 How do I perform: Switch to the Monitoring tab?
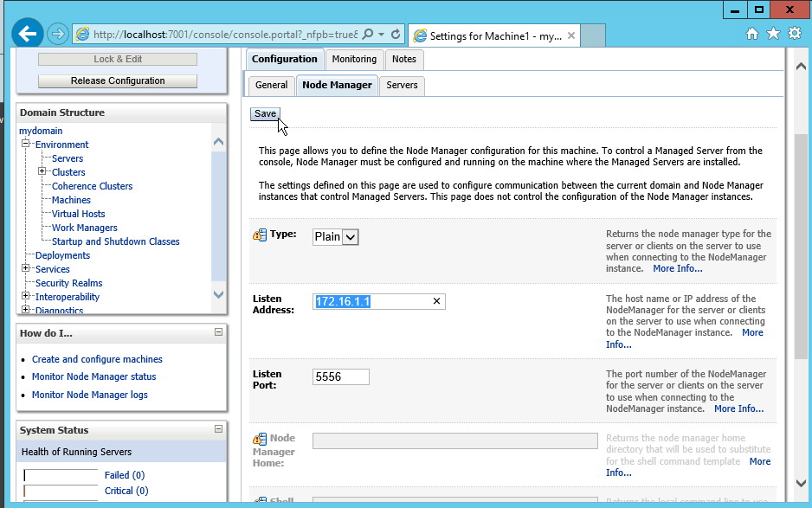[x=354, y=59]
